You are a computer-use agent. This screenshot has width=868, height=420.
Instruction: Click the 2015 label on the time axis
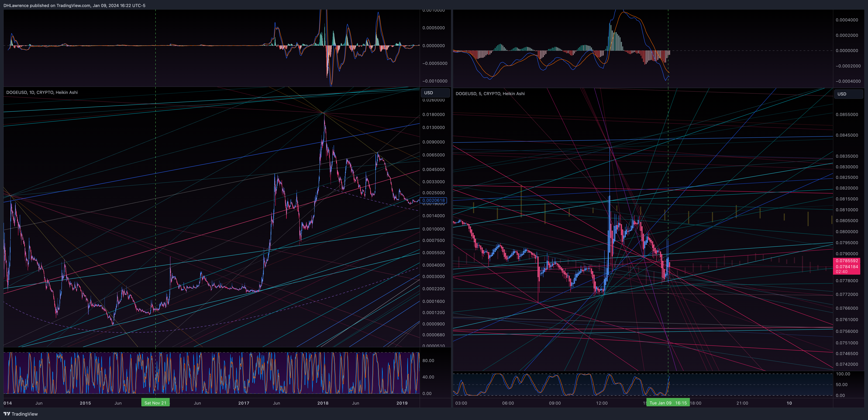(x=85, y=403)
